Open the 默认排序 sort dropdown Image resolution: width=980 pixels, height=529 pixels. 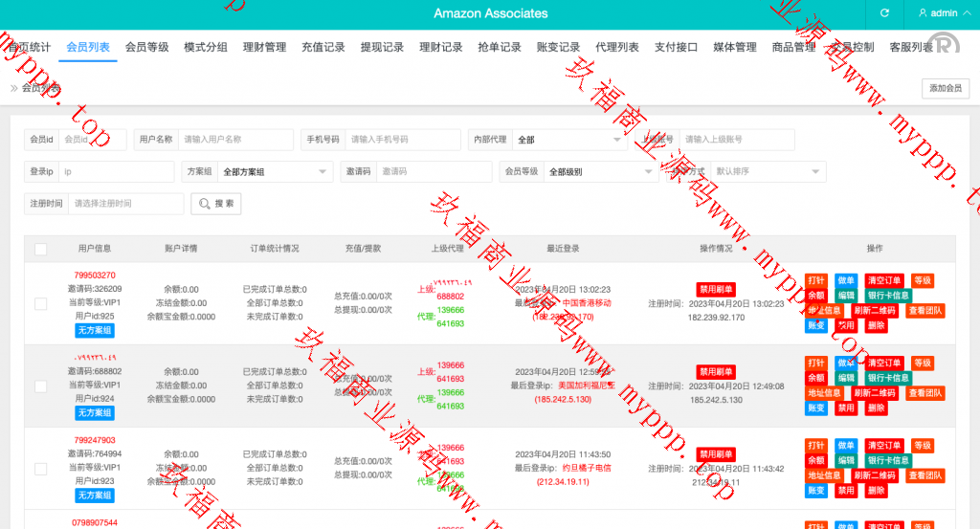pos(768,172)
